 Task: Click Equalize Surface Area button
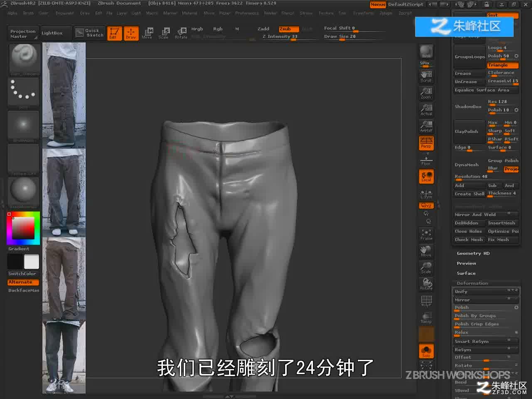[x=486, y=90]
